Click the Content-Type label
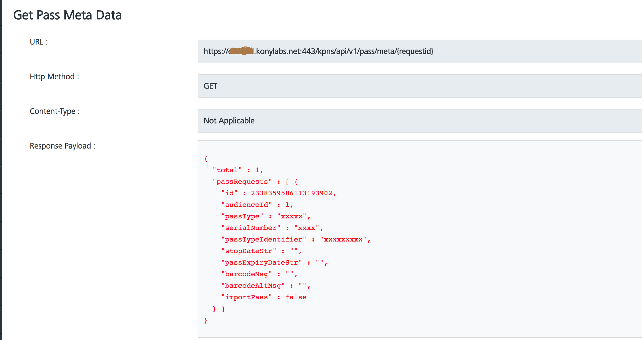644x340 pixels. click(x=54, y=111)
